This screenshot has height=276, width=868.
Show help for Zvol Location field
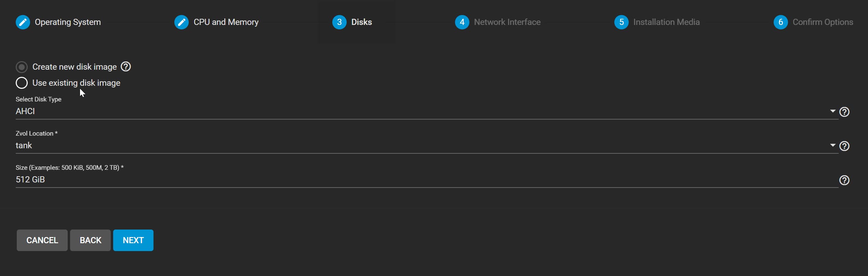tap(844, 146)
